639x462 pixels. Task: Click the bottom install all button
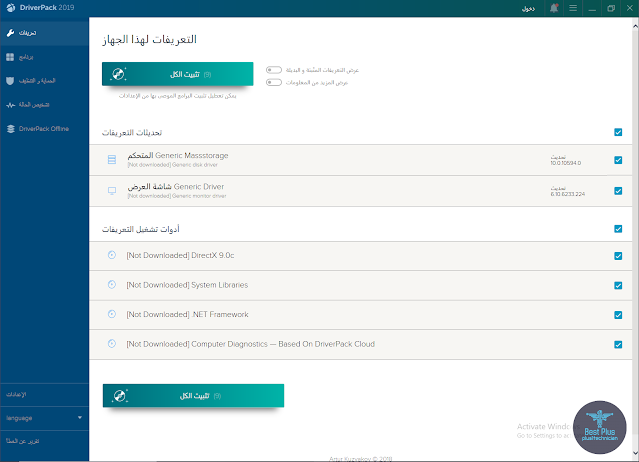click(x=193, y=396)
